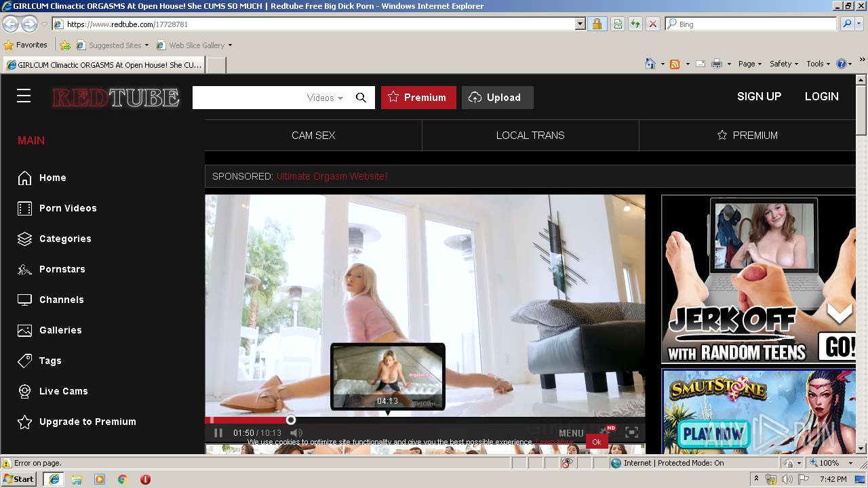
Task: Pause the video player
Action: click(218, 432)
